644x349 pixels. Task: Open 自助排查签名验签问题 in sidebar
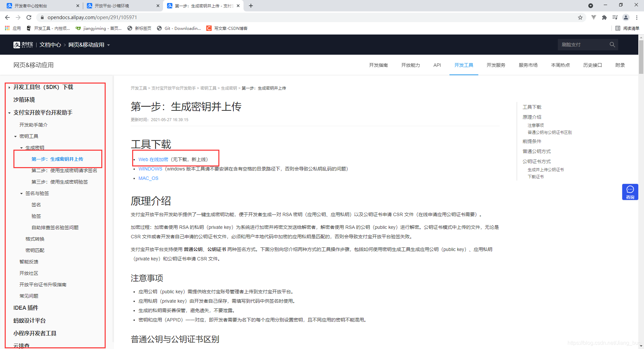55,228
